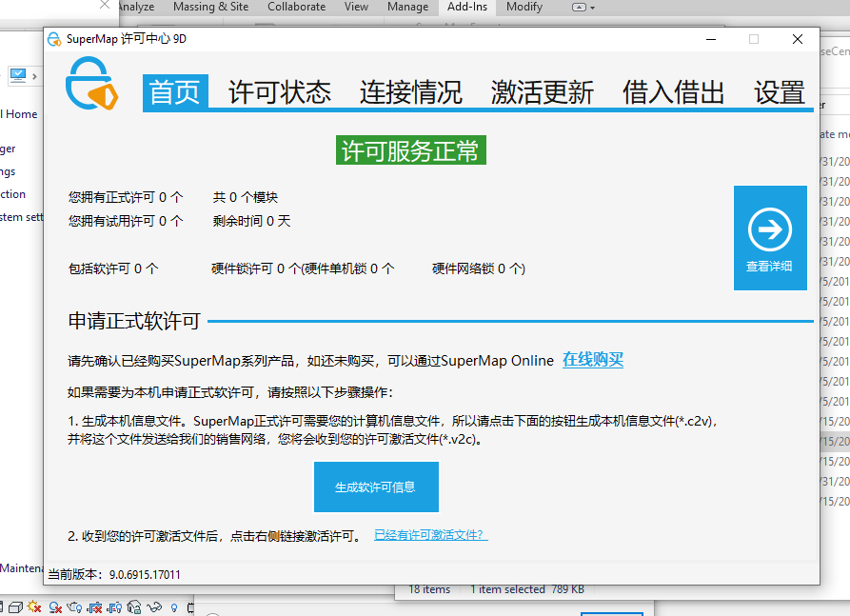Screen dimensions: 850x616
Task: Follow the 在线购买 link
Action: [x=593, y=360]
